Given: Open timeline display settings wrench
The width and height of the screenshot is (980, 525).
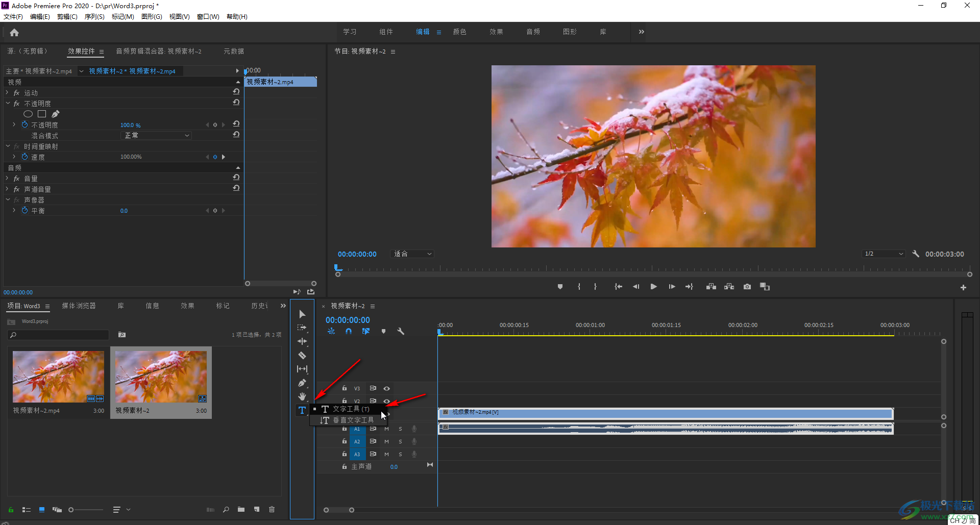Looking at the screenshot, I should point(401,331).
